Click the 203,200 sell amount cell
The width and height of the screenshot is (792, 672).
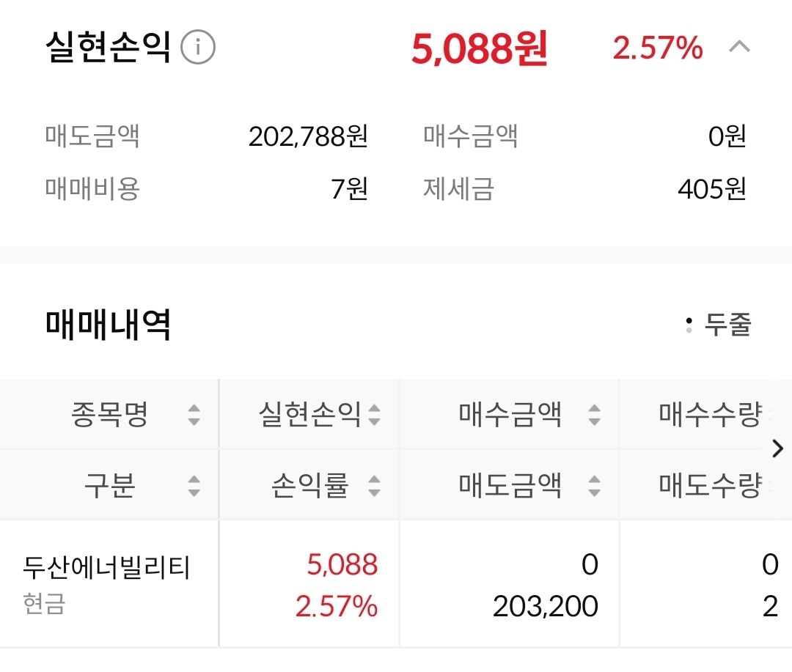click(x=546, y=607)
